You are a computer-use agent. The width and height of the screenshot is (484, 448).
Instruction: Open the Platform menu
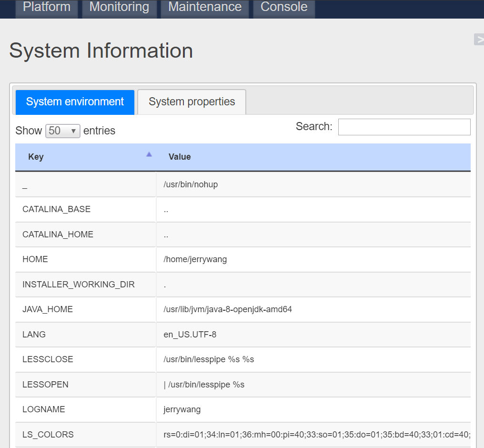tap(46, 7)
